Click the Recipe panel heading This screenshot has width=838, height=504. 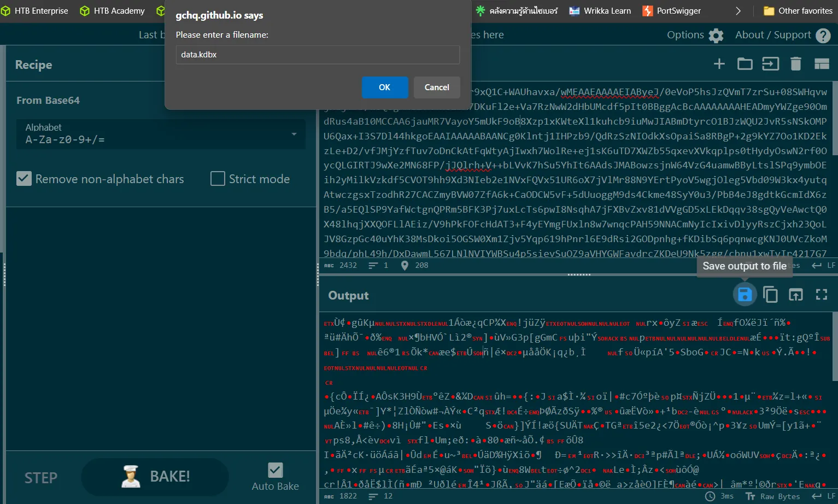pos(34,65)
